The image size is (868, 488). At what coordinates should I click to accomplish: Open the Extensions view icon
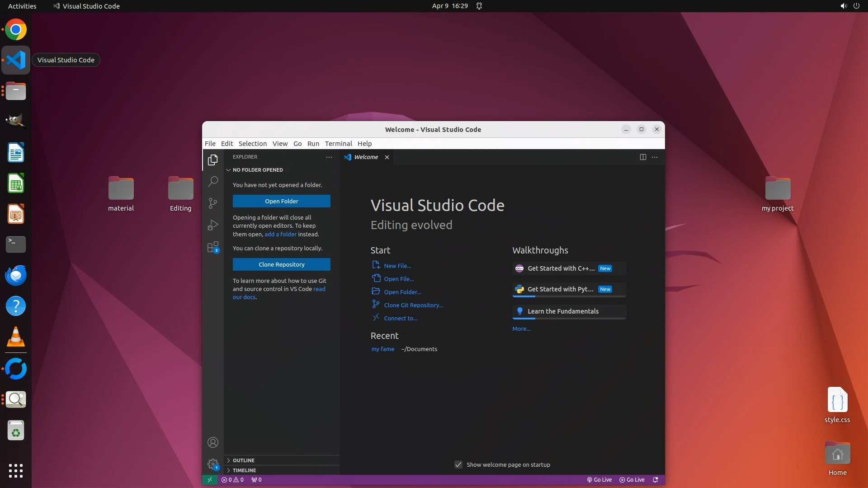[x=213, y=247]
